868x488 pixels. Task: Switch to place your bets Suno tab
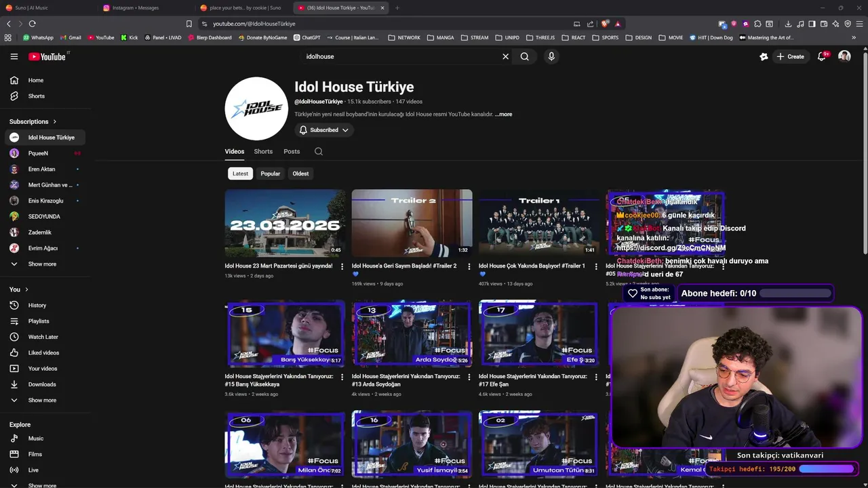point(243,8)
